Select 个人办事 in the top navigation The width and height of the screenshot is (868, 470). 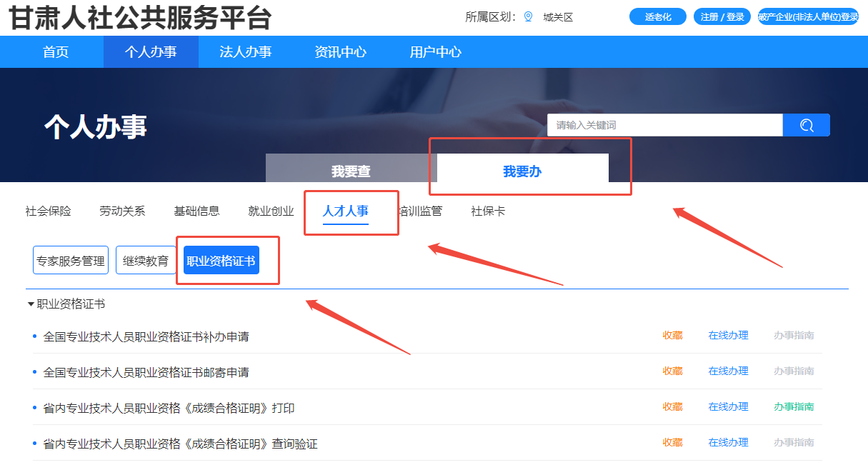(151, 51)
